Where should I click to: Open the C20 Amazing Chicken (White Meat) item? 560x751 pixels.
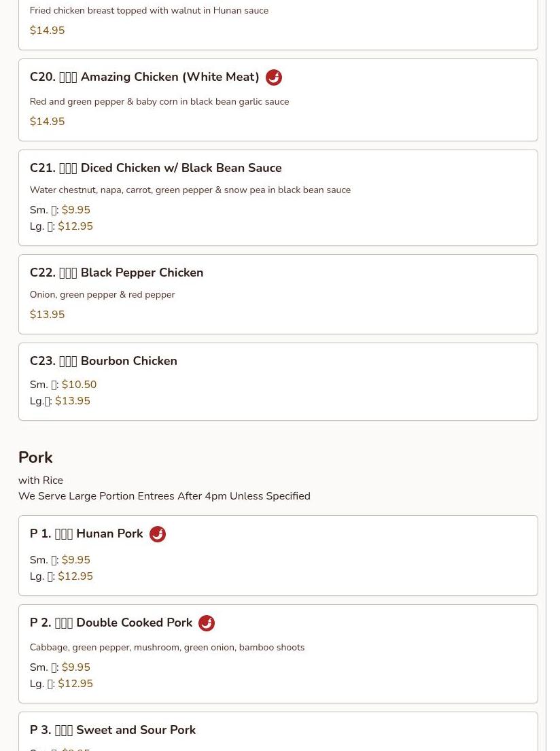(144, 77)
